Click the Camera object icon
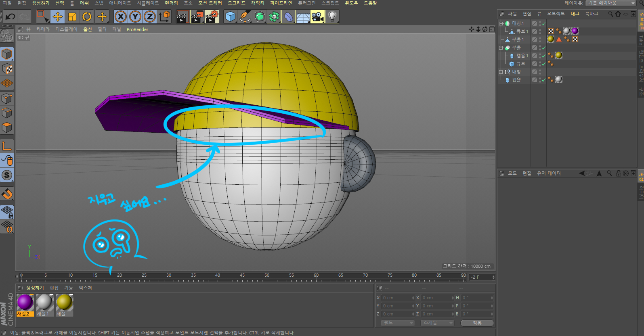 tap(317, 17)
